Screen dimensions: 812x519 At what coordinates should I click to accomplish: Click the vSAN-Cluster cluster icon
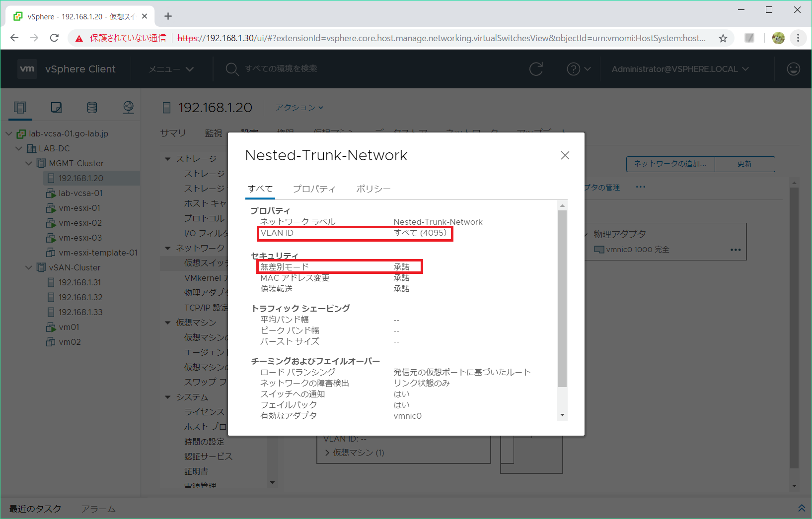(x=41, y=267)
